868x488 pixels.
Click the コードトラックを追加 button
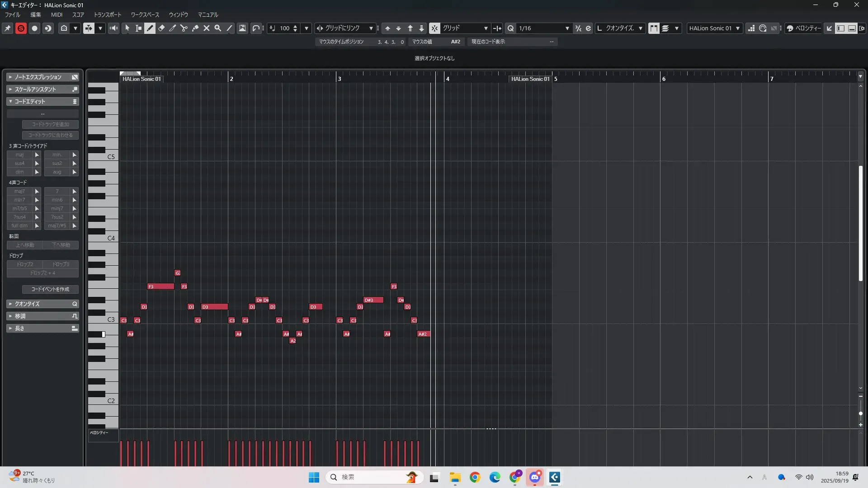(x=50, y=124)
